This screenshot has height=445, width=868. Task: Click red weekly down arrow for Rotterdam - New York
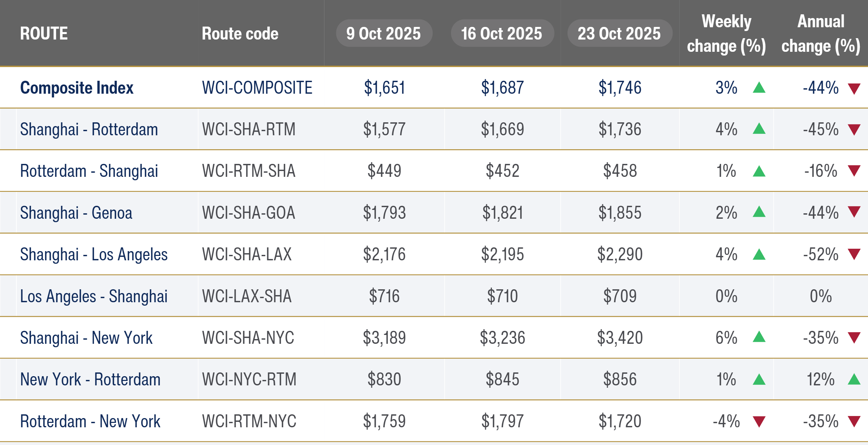coord(759,421)
